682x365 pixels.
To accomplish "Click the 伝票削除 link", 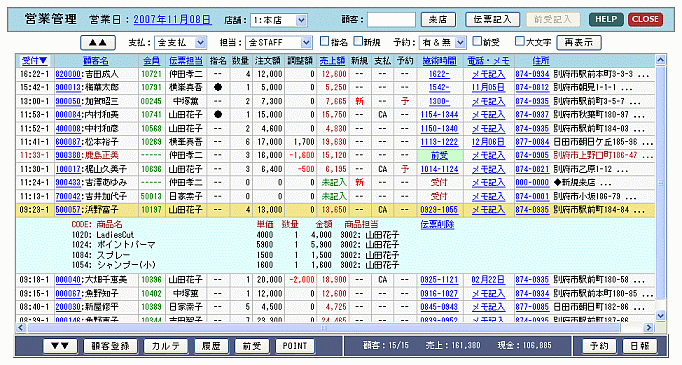I will tap(437, 224).
